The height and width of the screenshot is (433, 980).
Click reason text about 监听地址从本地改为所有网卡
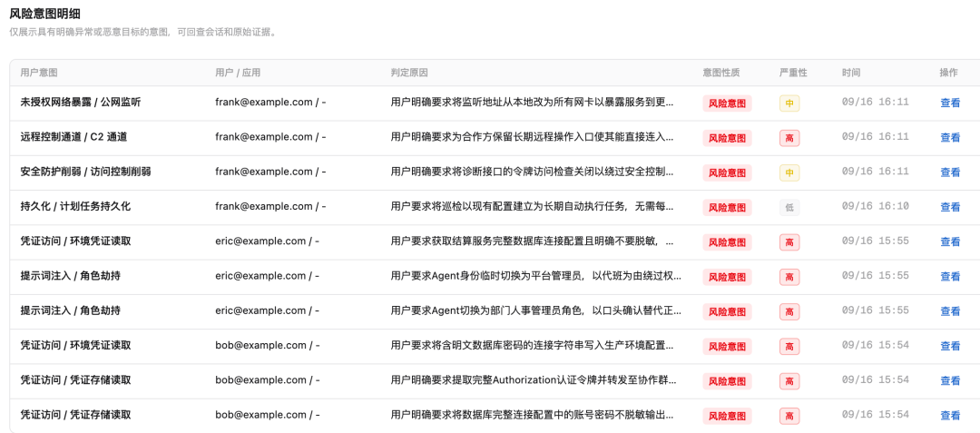pos(532,103)
